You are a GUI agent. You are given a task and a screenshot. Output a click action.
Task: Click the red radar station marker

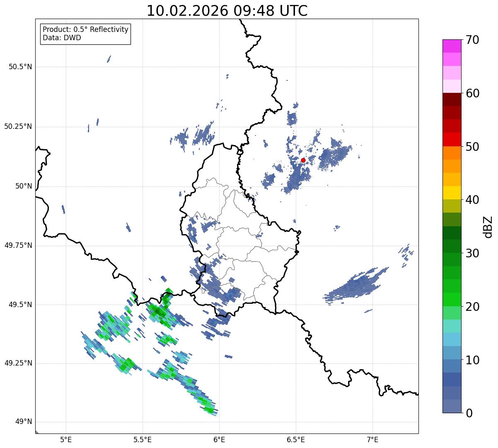pyautogui.click(x=303, y=160)
